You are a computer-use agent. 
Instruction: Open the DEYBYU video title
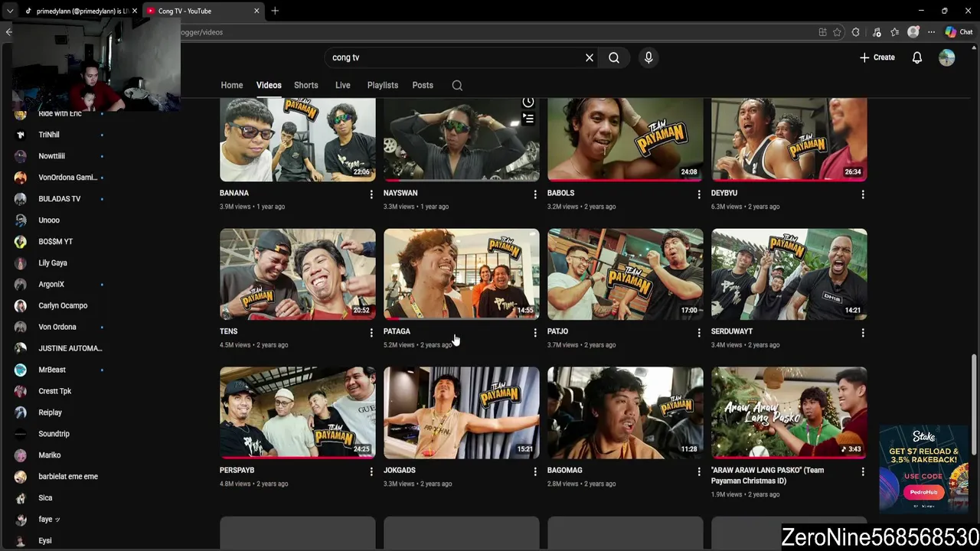(x=724, y=193)
